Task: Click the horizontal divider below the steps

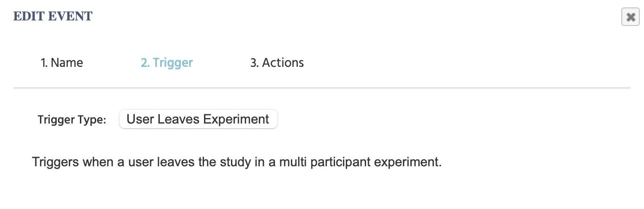Action: coord(322,88)
